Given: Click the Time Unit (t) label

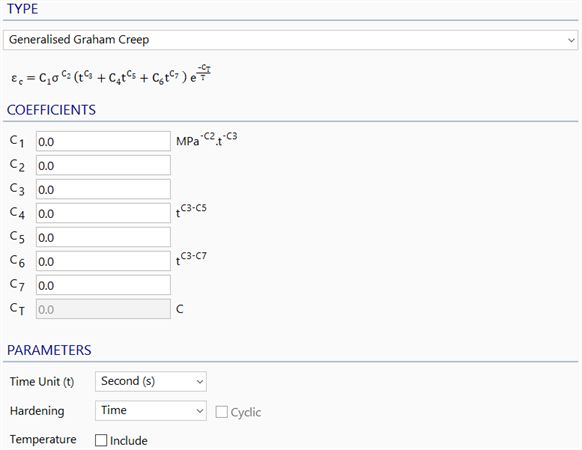Looking at the screenshot, I should coord(42,382).
